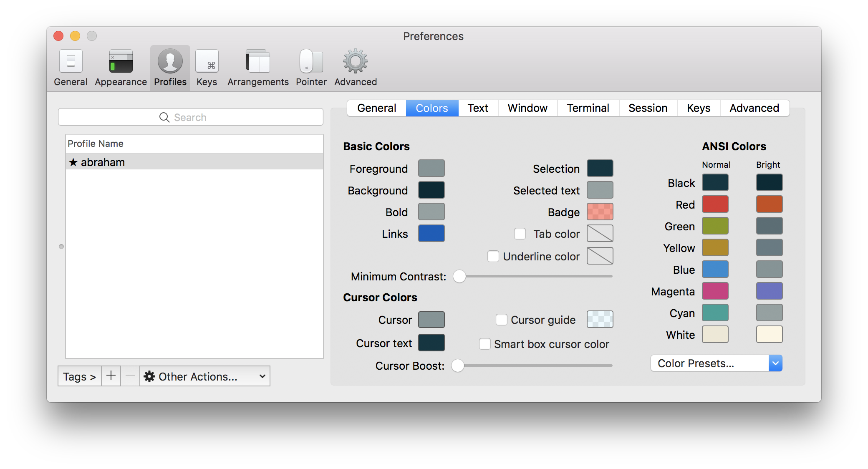Open the Arrangements preferences icon
Image resolution: width=868 pixels, height=469 pixels.
258,68
